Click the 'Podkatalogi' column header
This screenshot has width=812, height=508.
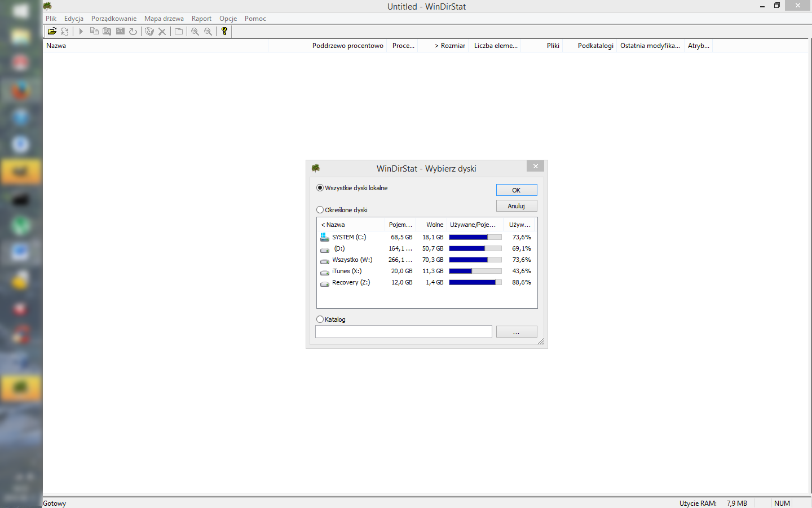(x=590, y=46)
